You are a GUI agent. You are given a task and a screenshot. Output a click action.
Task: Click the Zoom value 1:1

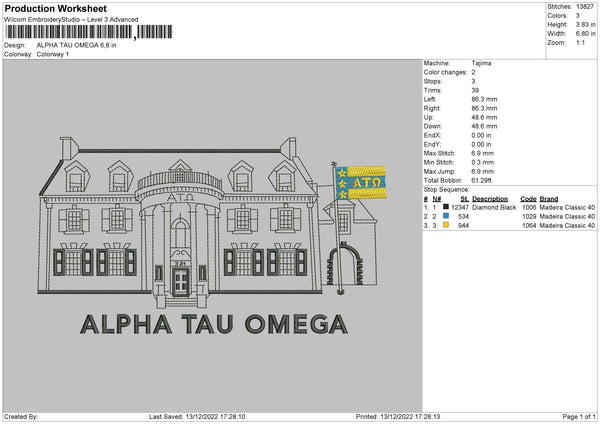(580, 42)
